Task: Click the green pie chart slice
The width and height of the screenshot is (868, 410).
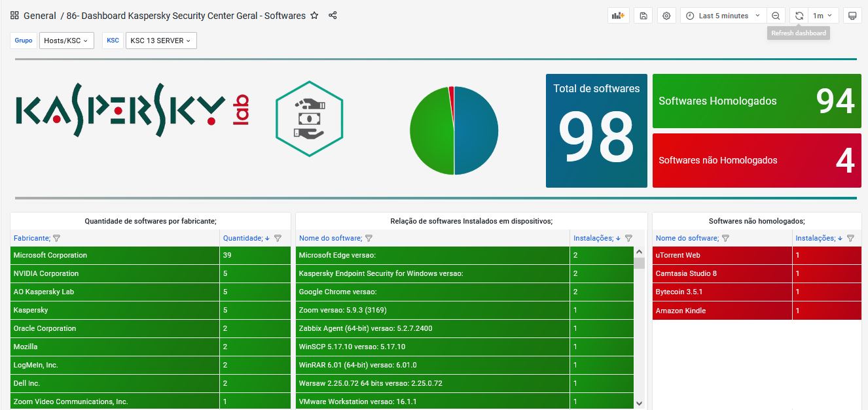Action: (431, 131)
